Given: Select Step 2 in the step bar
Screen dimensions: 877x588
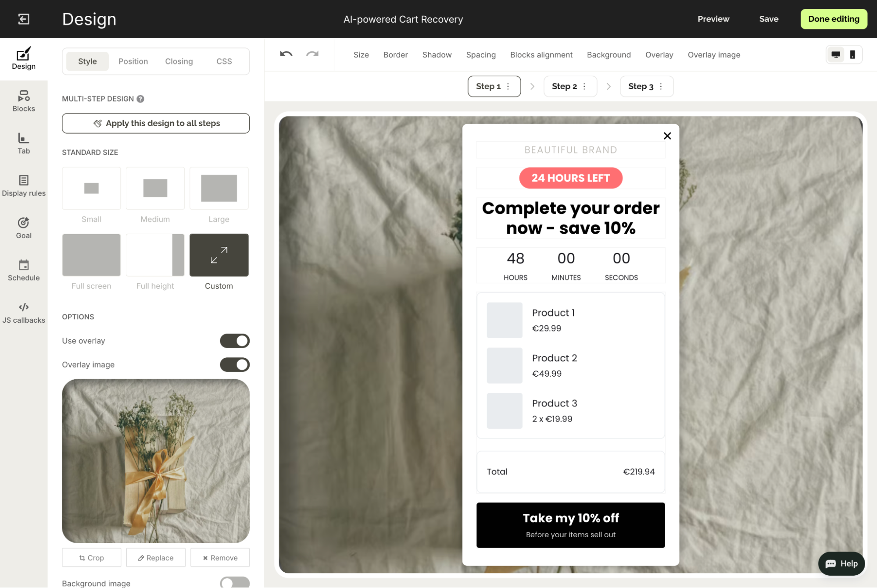Looking at the screenshot, I should pyautogui.click(x=570, y=86).
